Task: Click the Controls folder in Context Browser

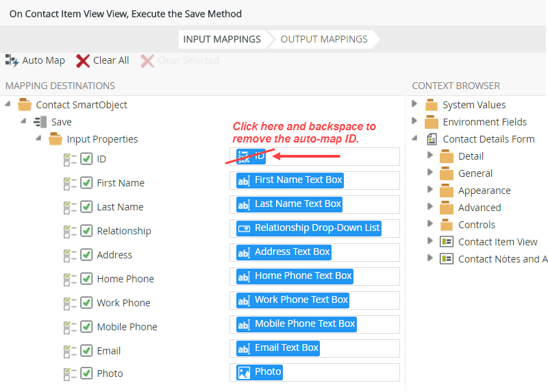Action: [x=476, y=225]
